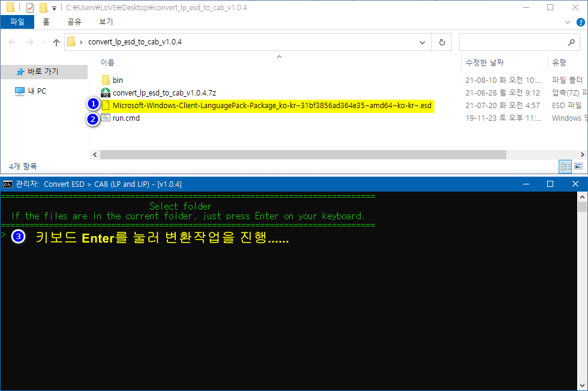Expand the ribbon with the chevron
Viewport: 588px width, 391px height.
(568, 22)
